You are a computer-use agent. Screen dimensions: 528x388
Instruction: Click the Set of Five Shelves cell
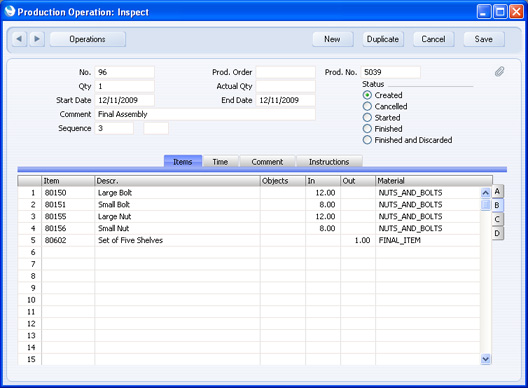click(x=177, y=240)
